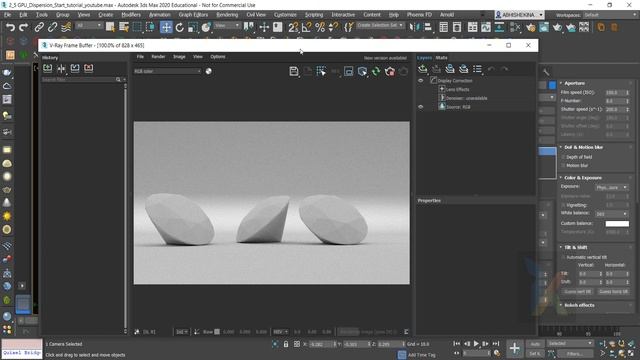This screenshot has width=640, height=360.
Task: Click the red Stop render teapot icon
Action: point(390,71)
